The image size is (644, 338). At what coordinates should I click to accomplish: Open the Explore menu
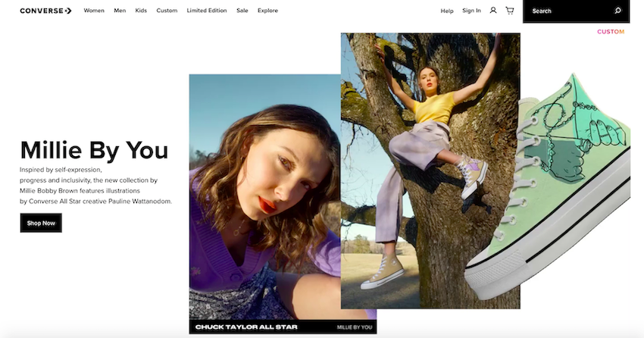click(267, 11)
